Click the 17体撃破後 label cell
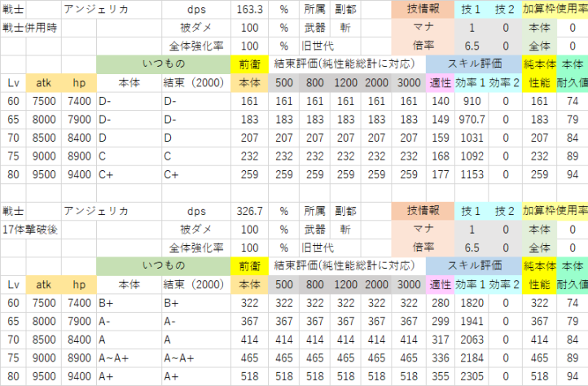The image size is (588, 386). (31, 230)
